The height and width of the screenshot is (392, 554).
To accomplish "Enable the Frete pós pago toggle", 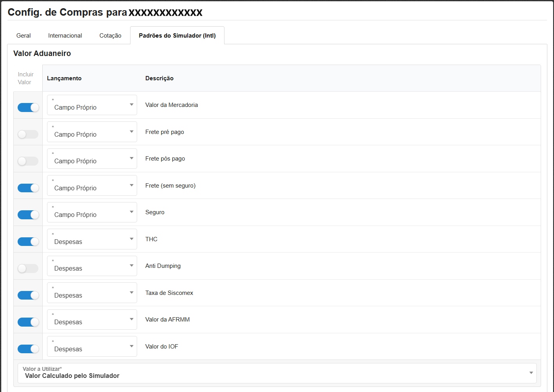I will click(28, 161).
